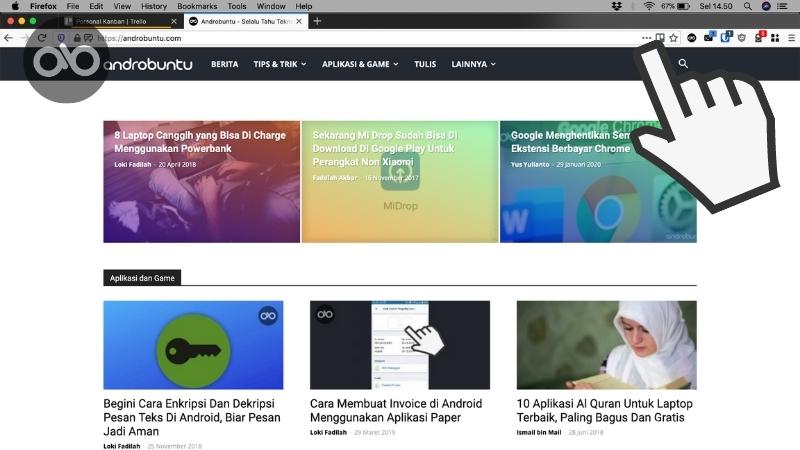Open the History menu
This screenshot has height=450, width=800.
coord(154,6)
